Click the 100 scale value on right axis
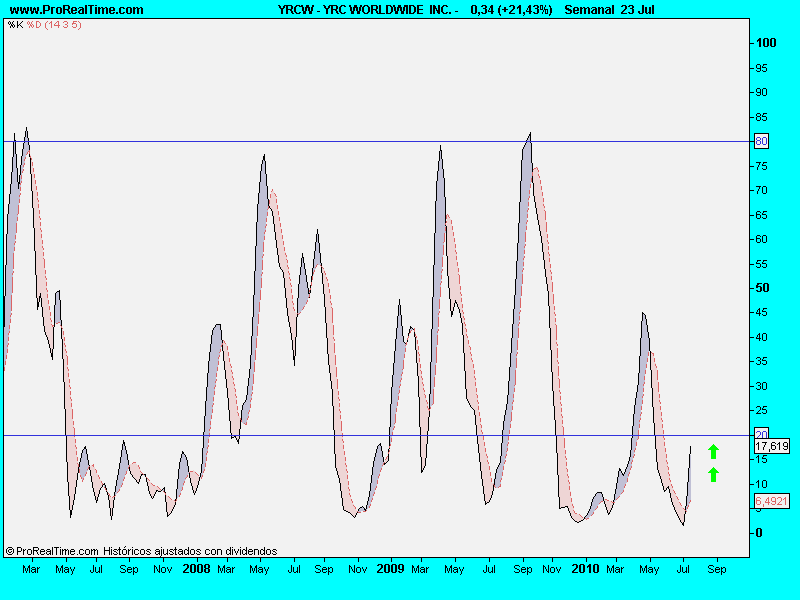The image size is (800, 600). point(766,43)
